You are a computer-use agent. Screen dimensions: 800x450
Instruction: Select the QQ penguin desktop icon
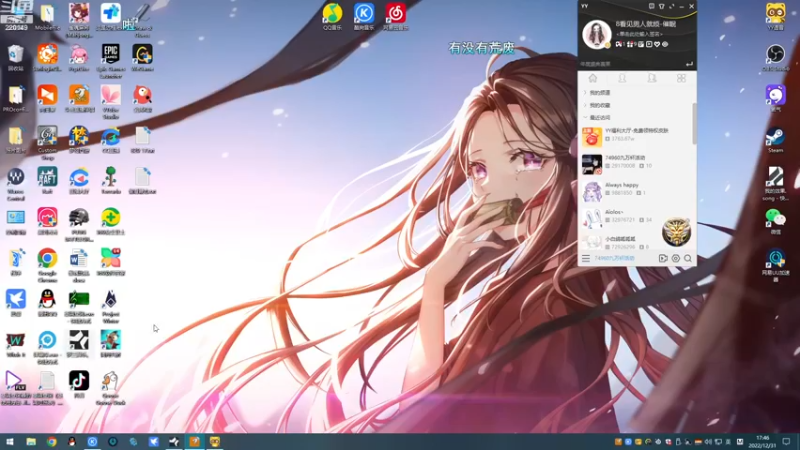click(x=47, y=303)
